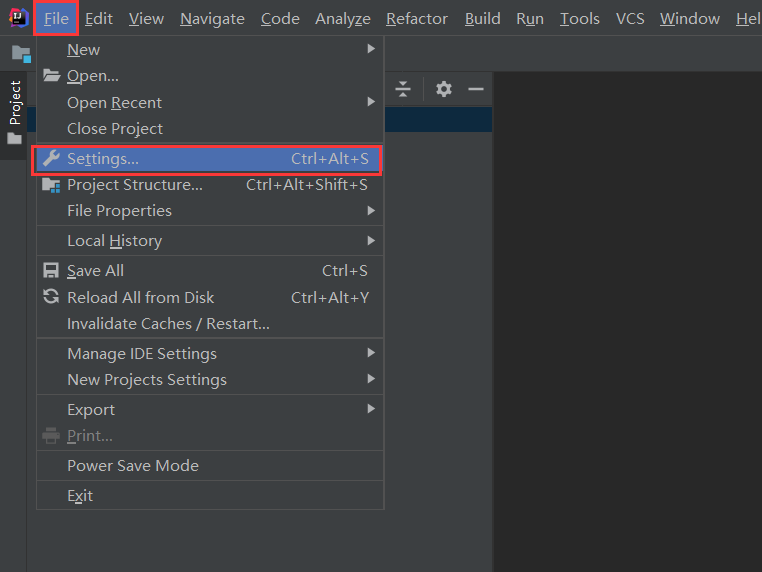Open the Tools menu
This screenshot has height=572, width=762.
click(580, 18)
